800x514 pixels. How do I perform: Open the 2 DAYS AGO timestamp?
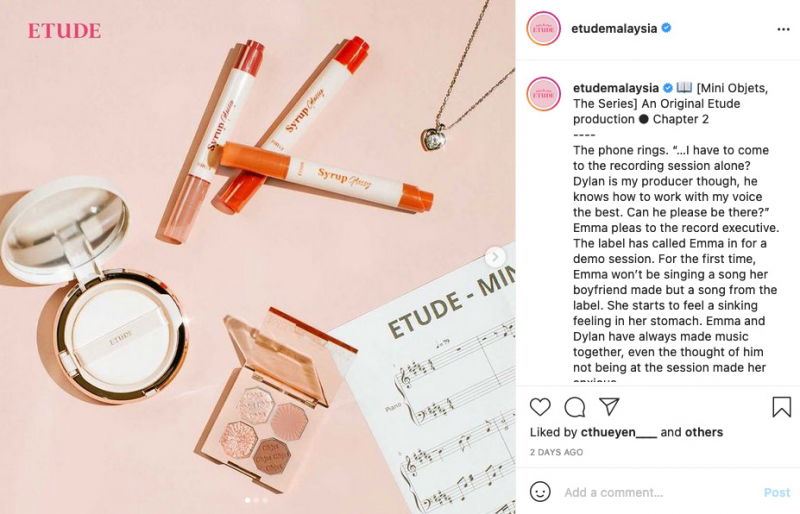[556, 452]
